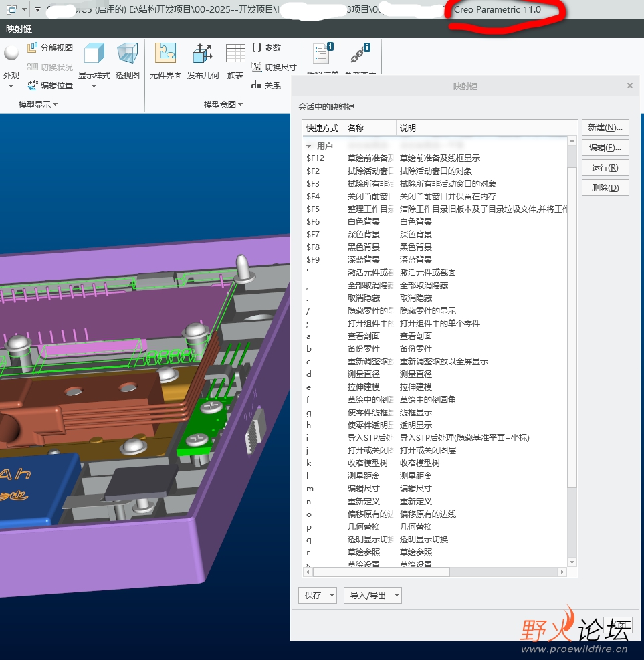Click the 分解视图 exploded view tool

point(50,48)
